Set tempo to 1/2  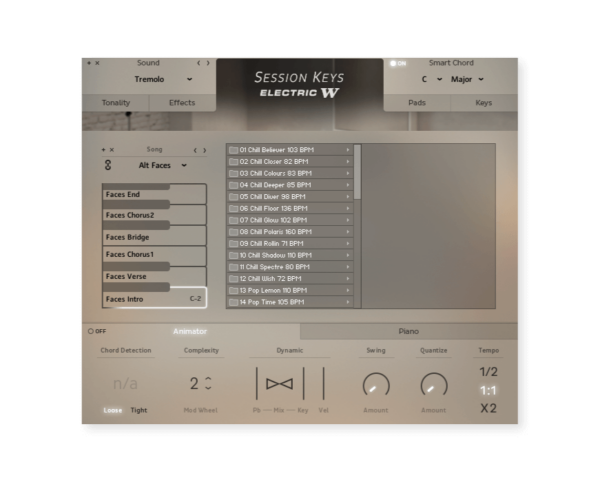coord(489,372)
